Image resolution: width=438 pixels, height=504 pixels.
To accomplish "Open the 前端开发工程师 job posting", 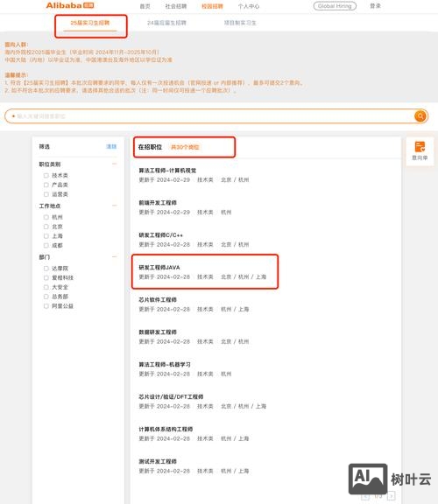I will coord(158,203).
